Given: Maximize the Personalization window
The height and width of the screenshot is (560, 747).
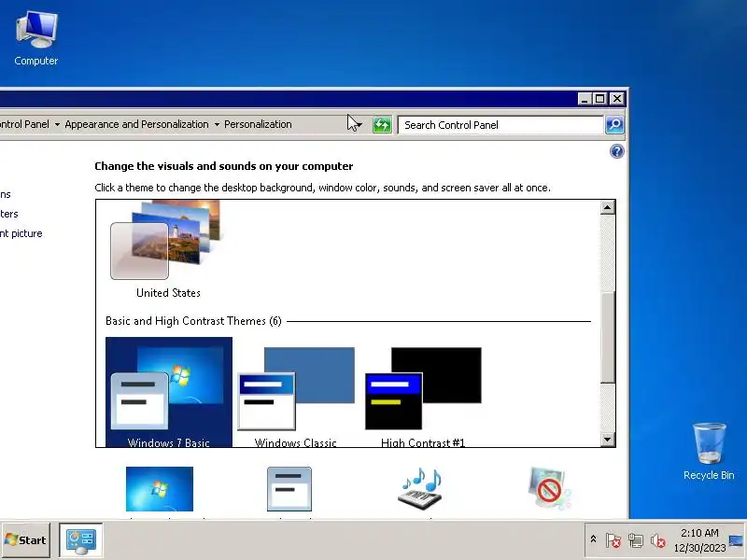Looking at the screenshot, I should click(x=600, y=99).
